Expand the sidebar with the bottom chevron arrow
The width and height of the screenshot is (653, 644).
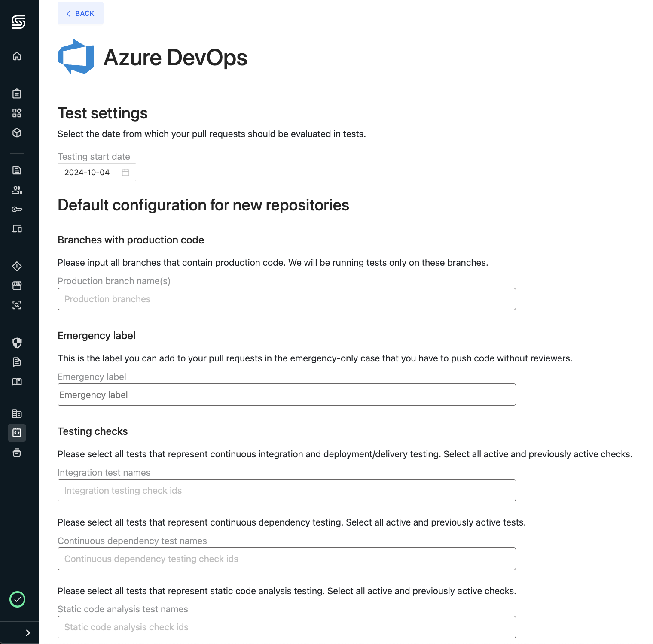tap(28, 633)
